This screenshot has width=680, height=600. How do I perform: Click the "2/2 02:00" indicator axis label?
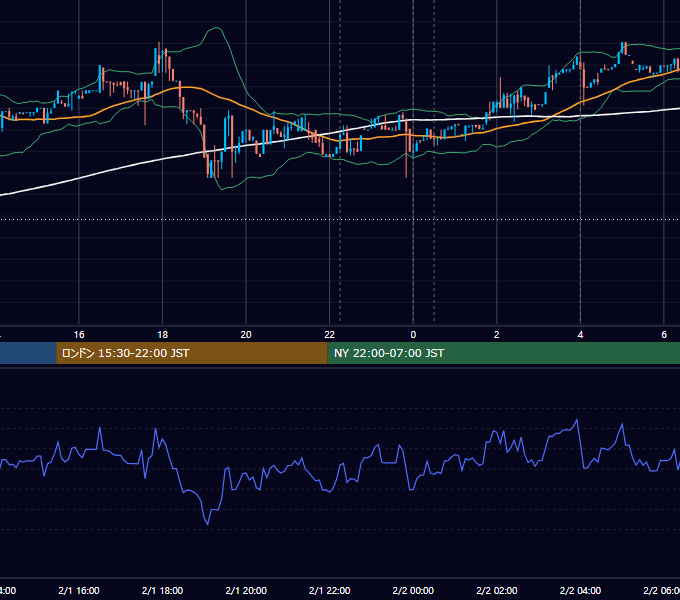497,590
